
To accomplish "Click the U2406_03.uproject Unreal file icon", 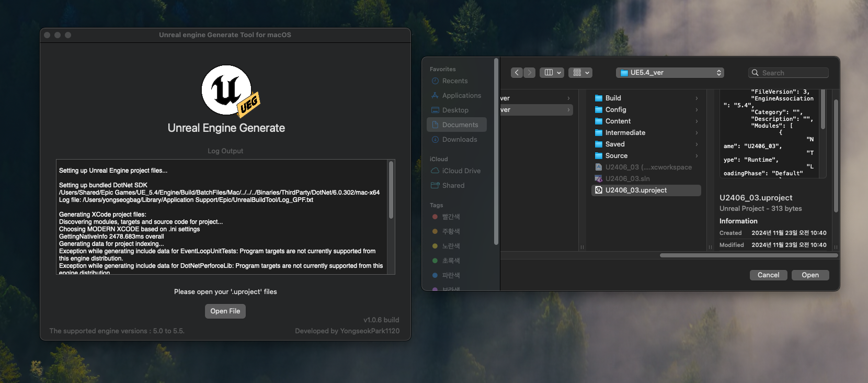I will pyautogui.click(x=599, y=190).
